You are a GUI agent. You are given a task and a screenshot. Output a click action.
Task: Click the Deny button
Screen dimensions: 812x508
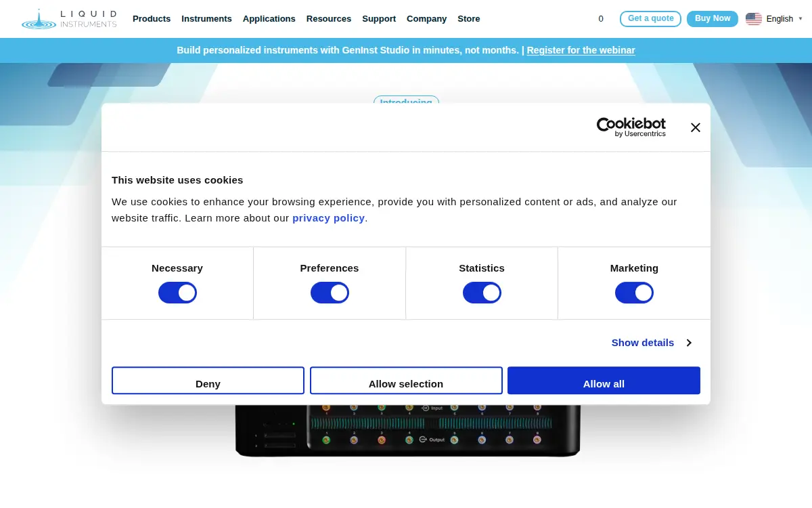[208, 381]
